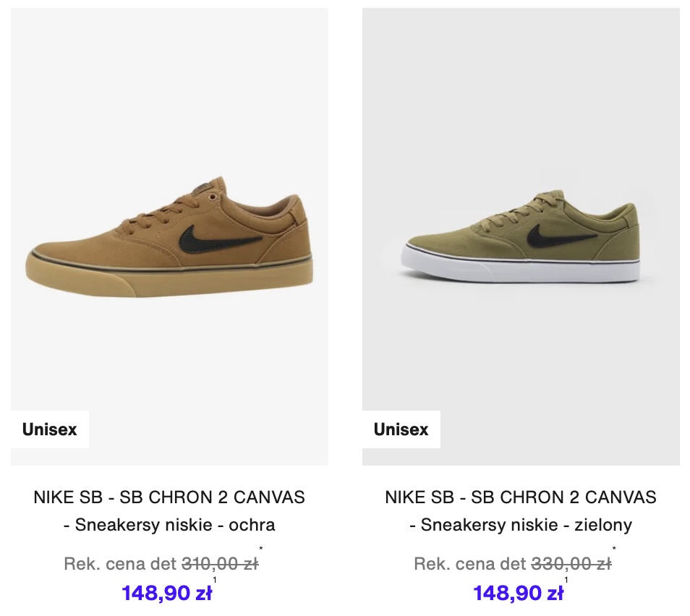Select the 148,90 zł price under ochra sneaker

167,593
